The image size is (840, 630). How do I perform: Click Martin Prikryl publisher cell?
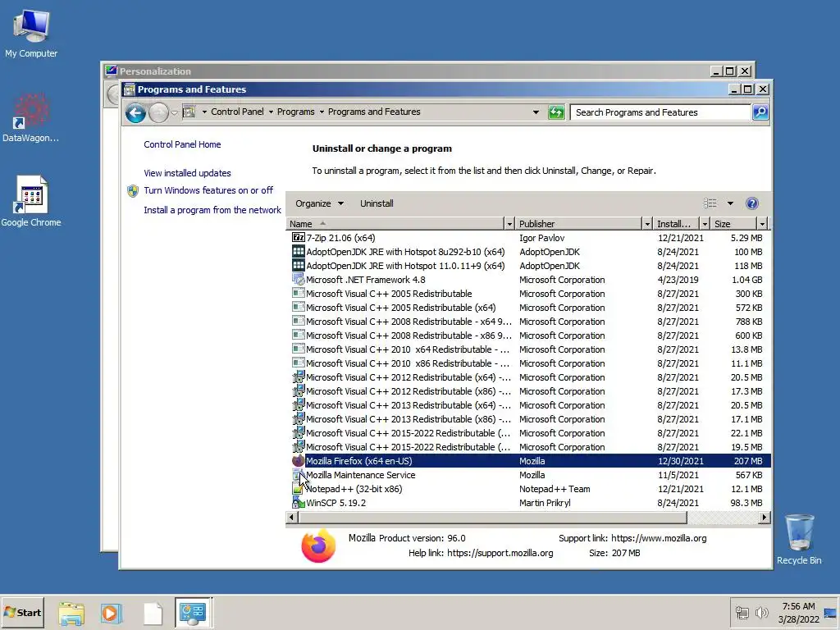coord(545,503)
